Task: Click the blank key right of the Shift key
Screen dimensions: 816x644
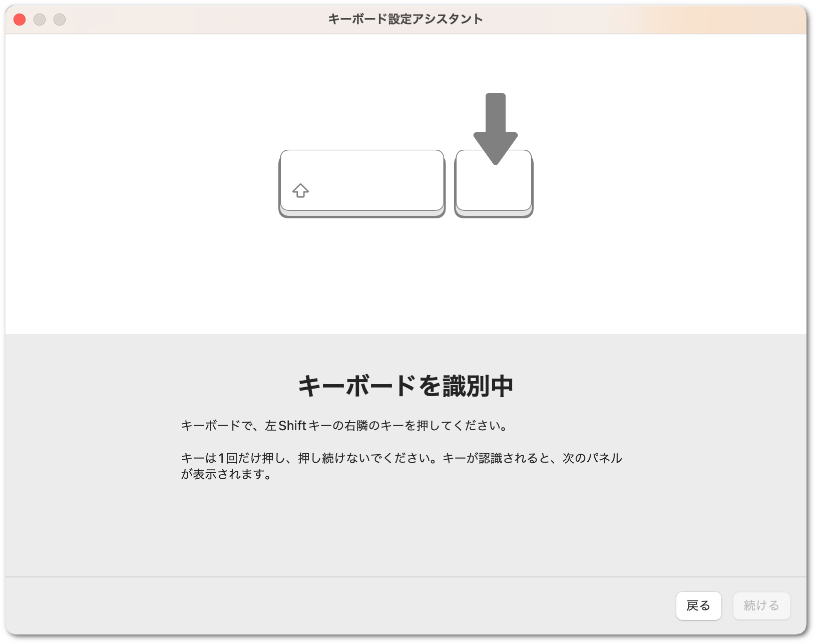Action: click(x=493, y=190)
